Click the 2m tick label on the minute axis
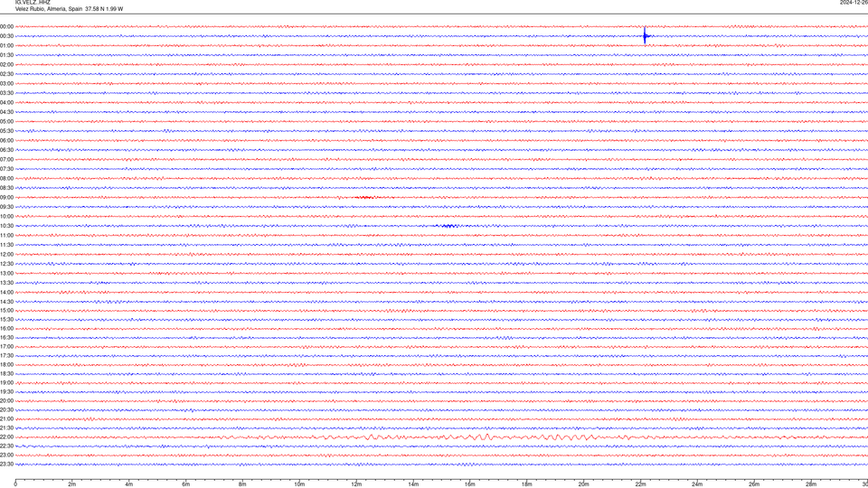Viewport: 868px width, 488px height. (x=72, y=484)
